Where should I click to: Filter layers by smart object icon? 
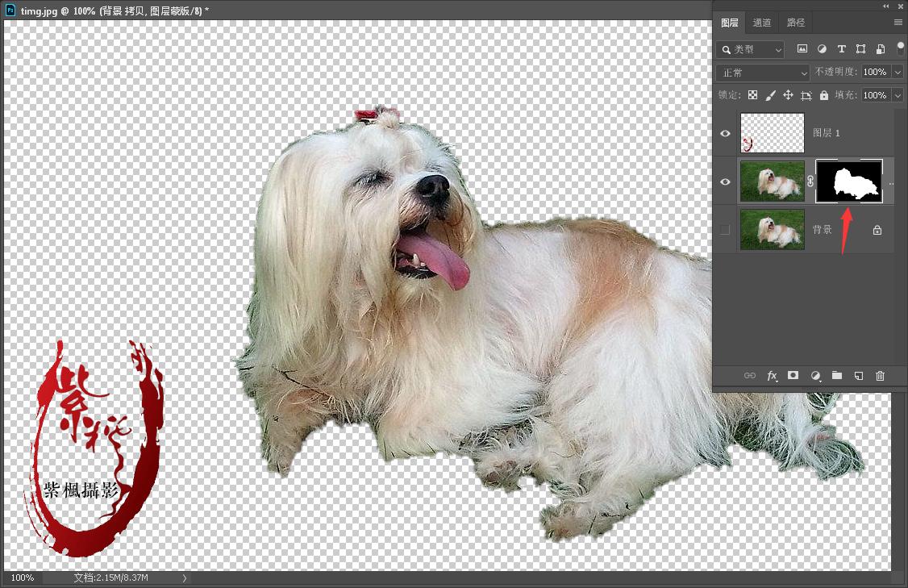click(881, 49)
